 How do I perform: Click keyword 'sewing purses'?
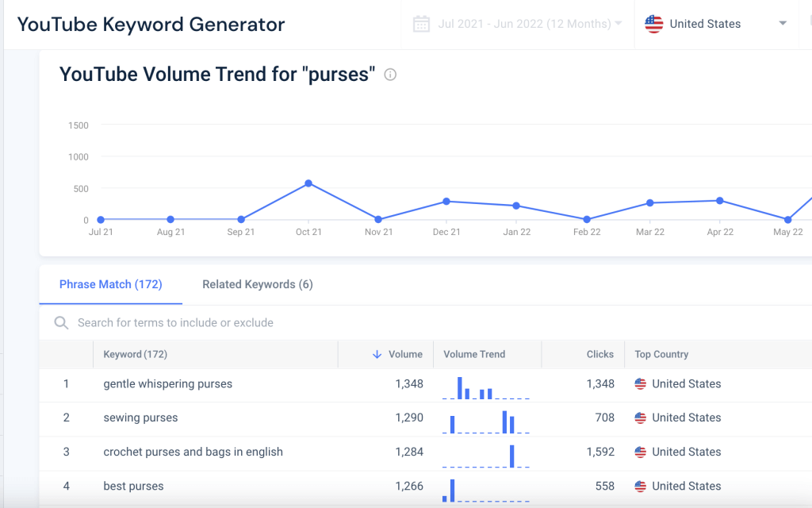click(140, 418)
